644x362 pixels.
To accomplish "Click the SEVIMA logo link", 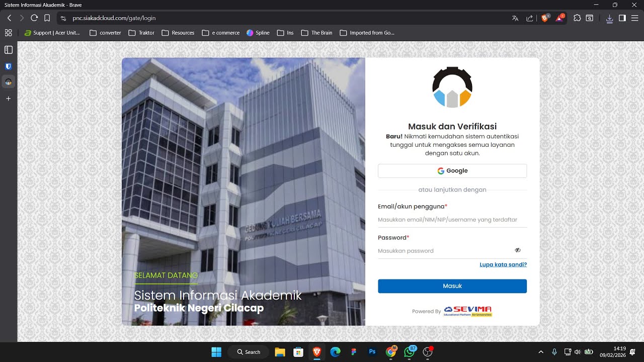I will pos(468,311).
